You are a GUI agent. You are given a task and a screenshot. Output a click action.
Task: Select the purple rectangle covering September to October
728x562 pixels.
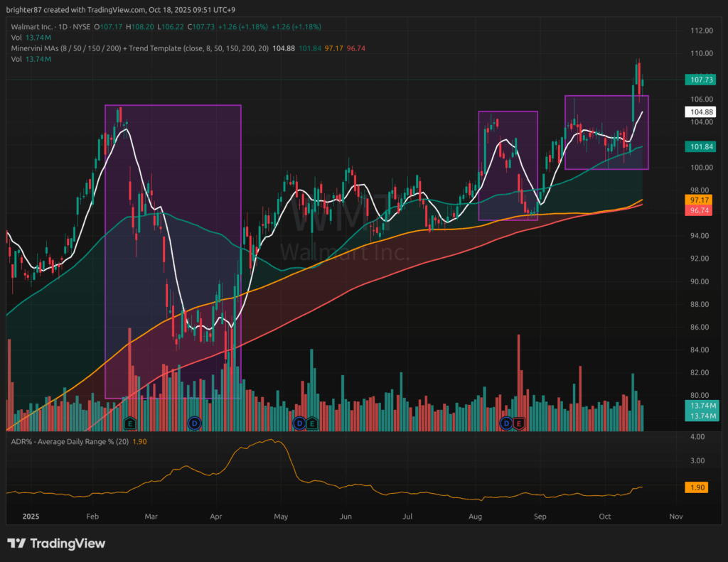coord(606,96)
